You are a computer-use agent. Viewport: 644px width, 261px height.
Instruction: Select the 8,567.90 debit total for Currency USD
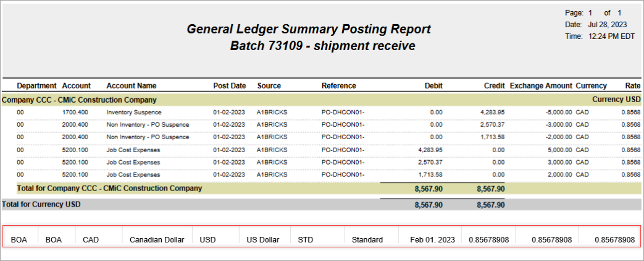tap(429, 205)
